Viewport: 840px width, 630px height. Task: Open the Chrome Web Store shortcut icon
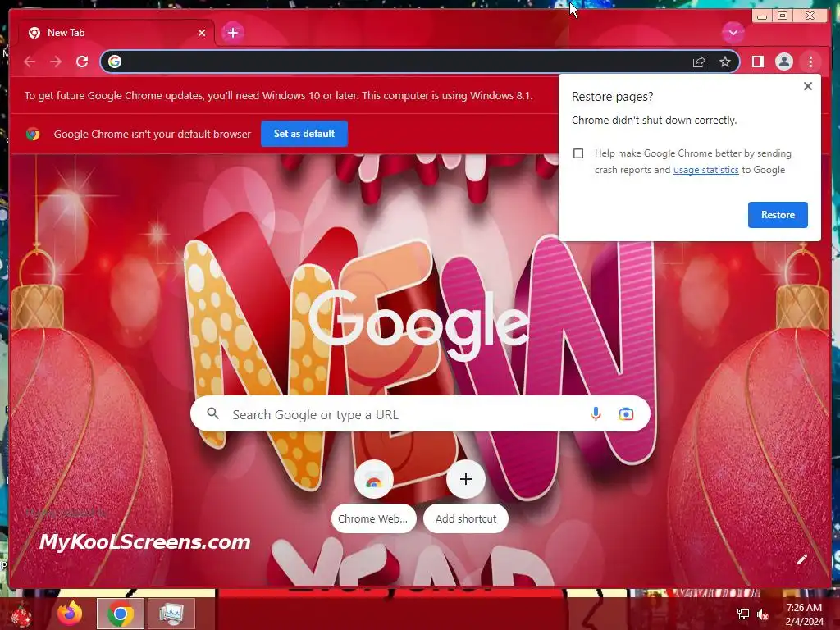point(373,479)
